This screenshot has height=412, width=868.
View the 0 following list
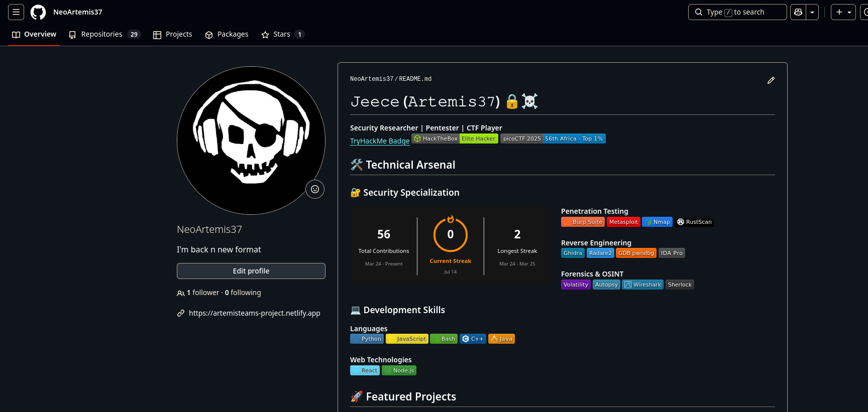point(243,293)
